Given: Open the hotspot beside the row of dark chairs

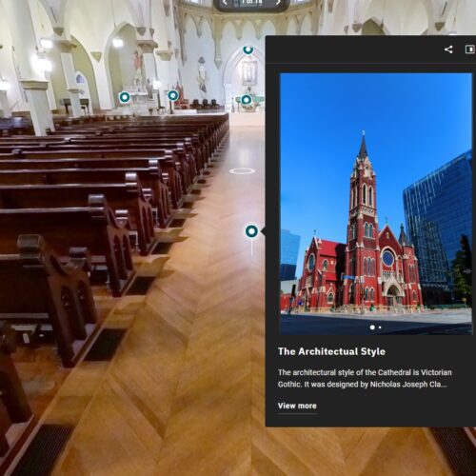Looking at the screenshot, I should click(173, 95).
